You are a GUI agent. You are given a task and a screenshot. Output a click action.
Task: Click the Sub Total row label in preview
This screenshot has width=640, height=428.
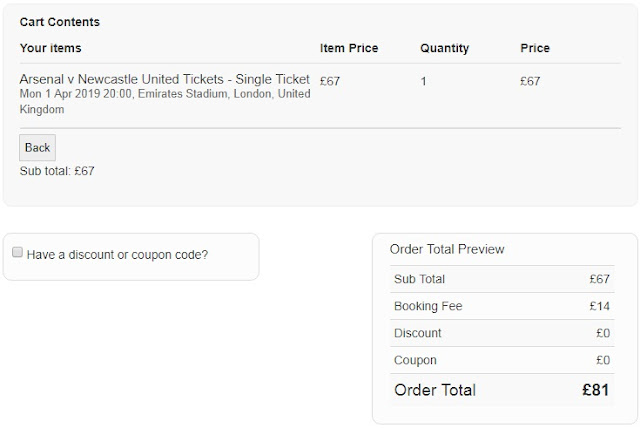tap(420, 279)
